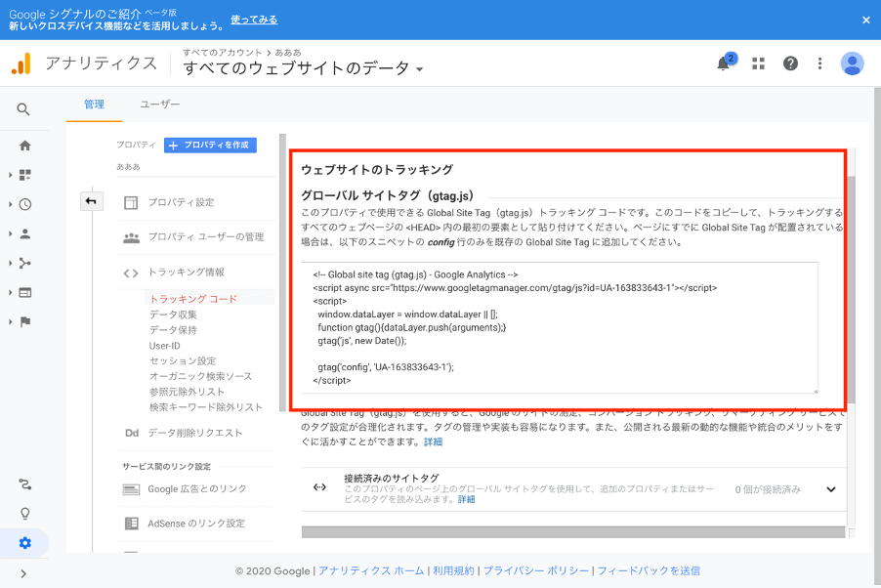Click 詳細 link after the gtag description
Image resolution: width=881 pixels, height=588 pixels.
pyautogui.click(x=433, y=441)
